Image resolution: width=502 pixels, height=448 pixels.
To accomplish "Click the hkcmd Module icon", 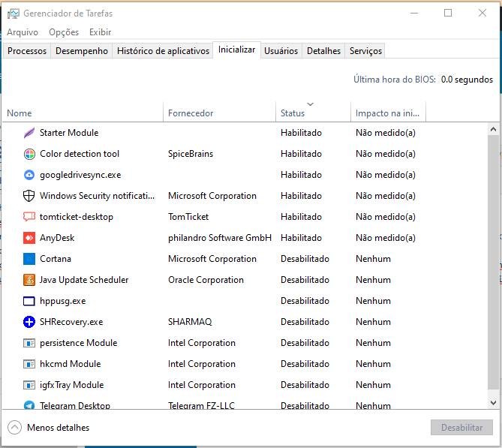I will [29, 364].
